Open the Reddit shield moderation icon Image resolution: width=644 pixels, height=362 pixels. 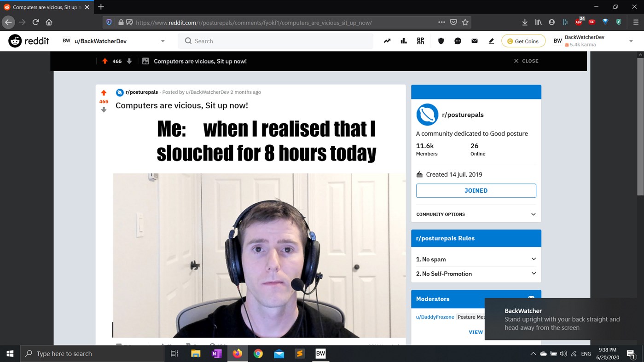(x=441, y=41)
